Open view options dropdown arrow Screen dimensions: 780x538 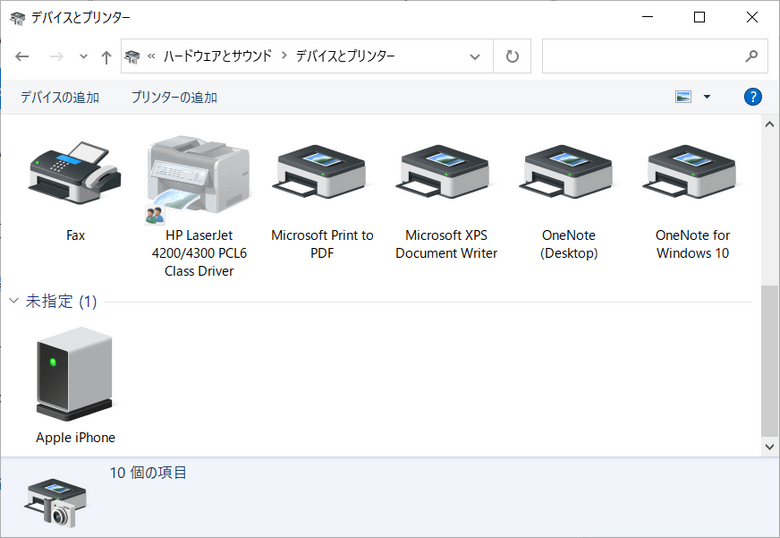(x=707, y=96)
